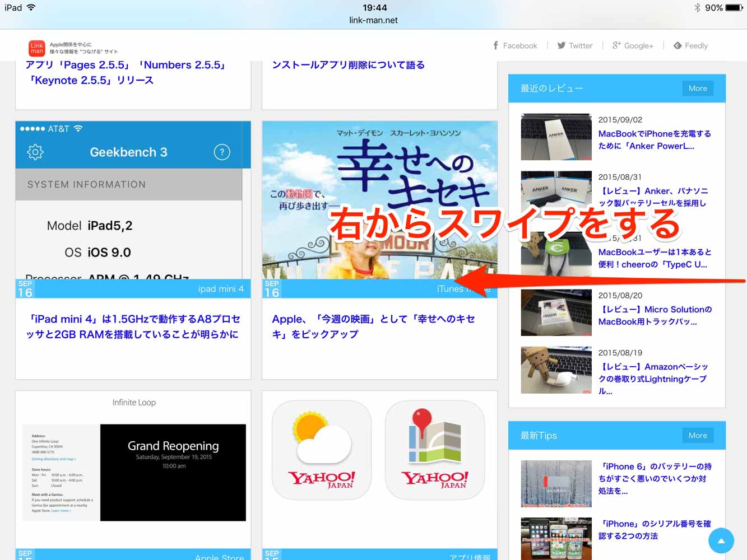747x560 pixels.
Task: Tap the Feedly diamond icon
Action: click(x=678, y=46)
